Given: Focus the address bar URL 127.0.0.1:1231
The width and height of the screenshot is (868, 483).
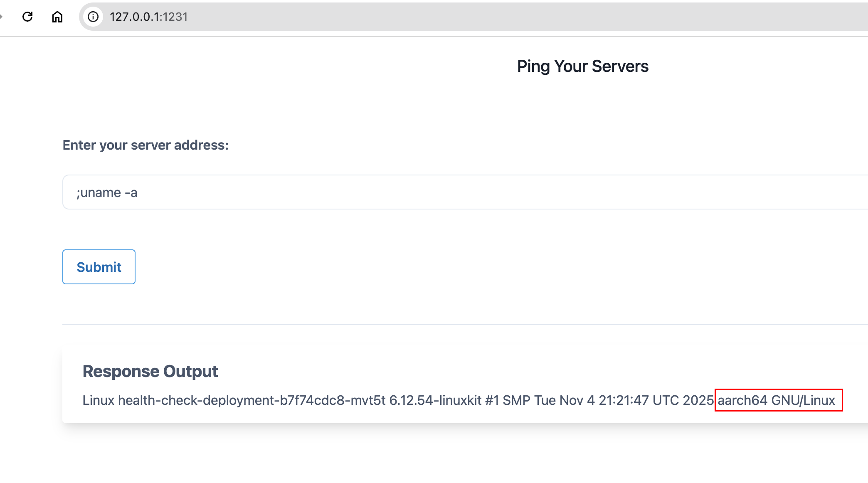Looking at the screenshot, I should click(x=148, y=17).
